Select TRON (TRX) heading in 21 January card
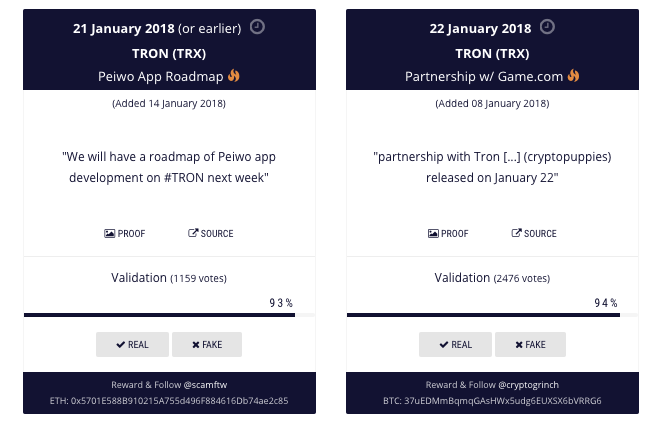 pos(169,52)
